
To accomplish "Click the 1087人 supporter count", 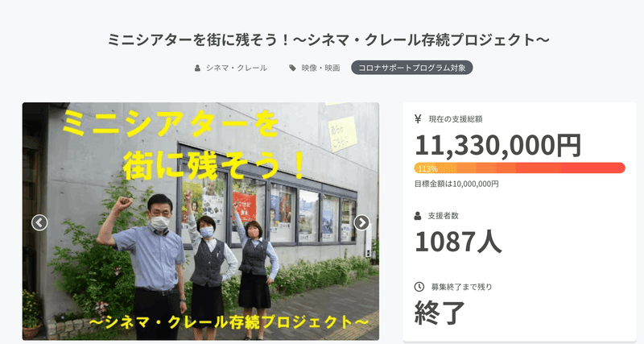I will click(458, 242).
